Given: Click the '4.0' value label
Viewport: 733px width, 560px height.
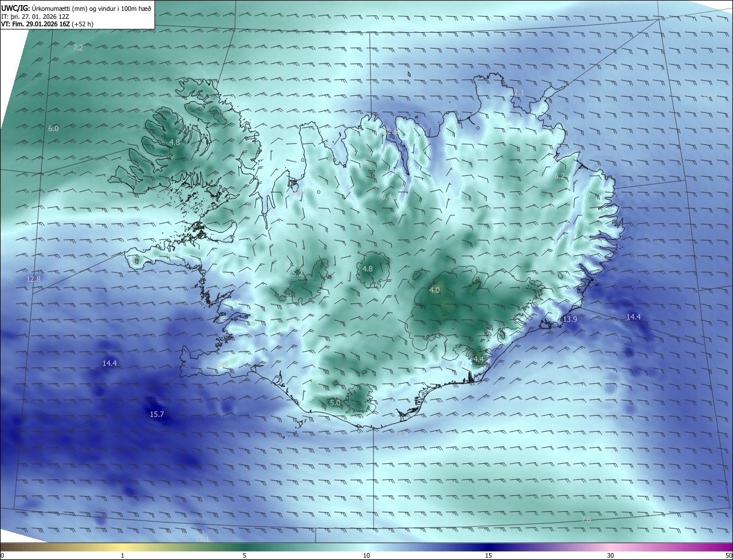Looking at the screenshot, I should pos(435,290).
